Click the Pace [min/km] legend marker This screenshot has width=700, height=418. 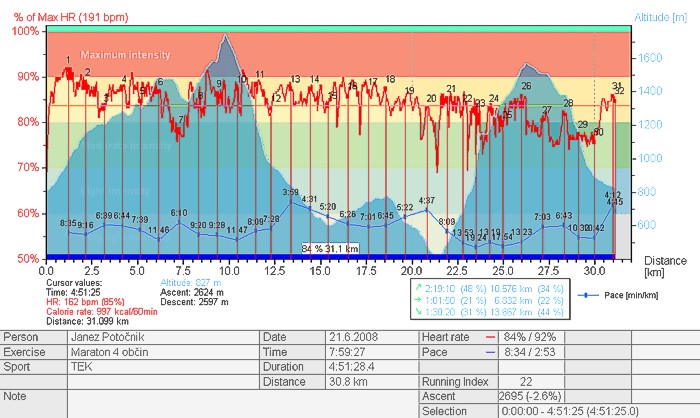pyautogui.click(x=588, y=295)
